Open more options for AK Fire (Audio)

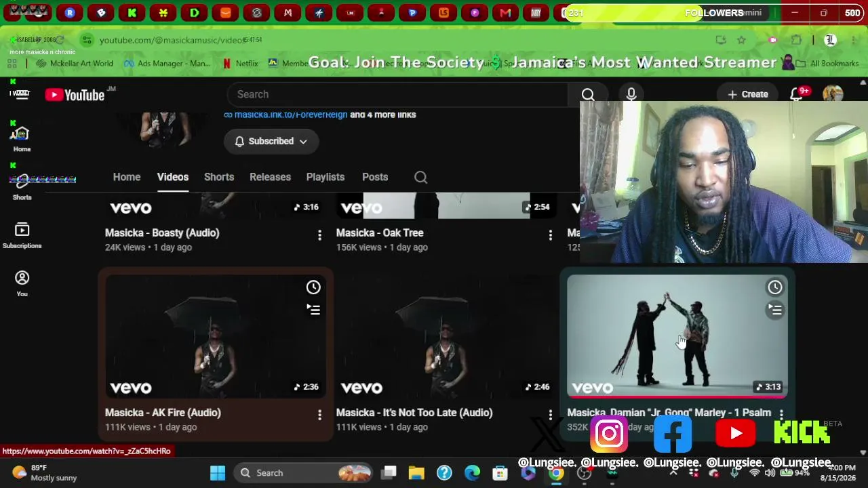click(x=319, y=415)
